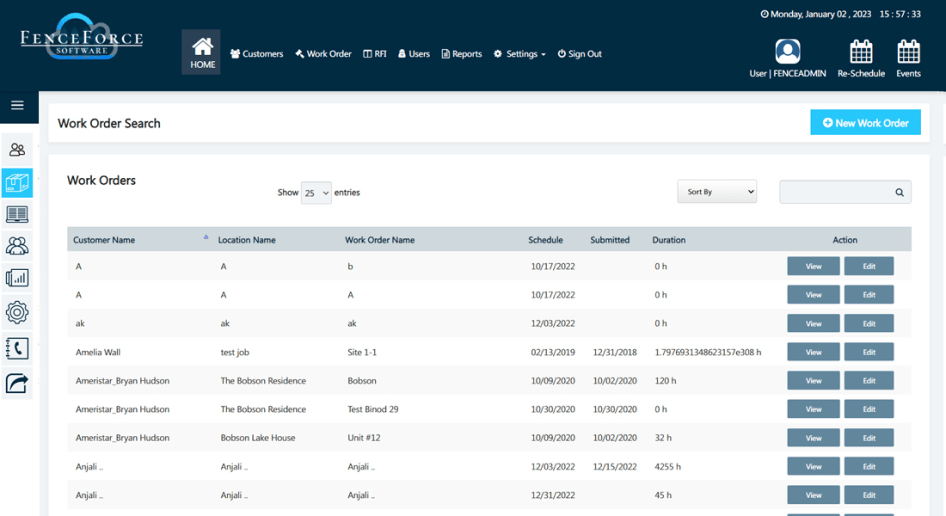This screenshot has width=946, height=516.
Task: Open the settings gear sidebar icon
Action: [x=17, y=312]
